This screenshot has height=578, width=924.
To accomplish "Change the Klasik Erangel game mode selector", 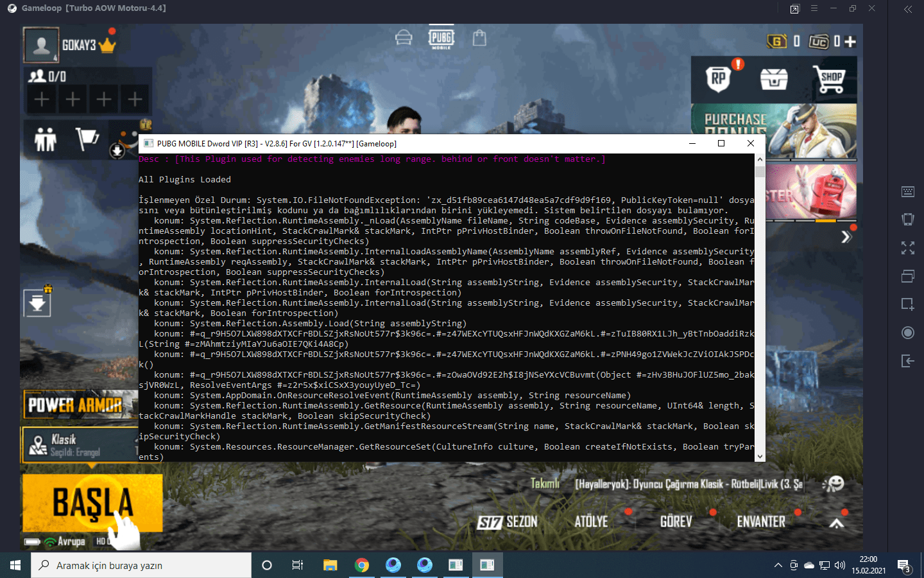I will tap(80, 444).
